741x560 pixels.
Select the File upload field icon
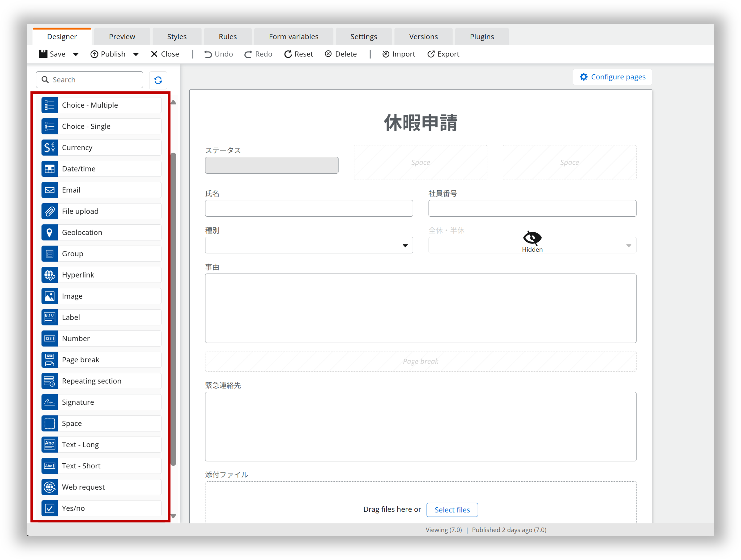(50, 211)
